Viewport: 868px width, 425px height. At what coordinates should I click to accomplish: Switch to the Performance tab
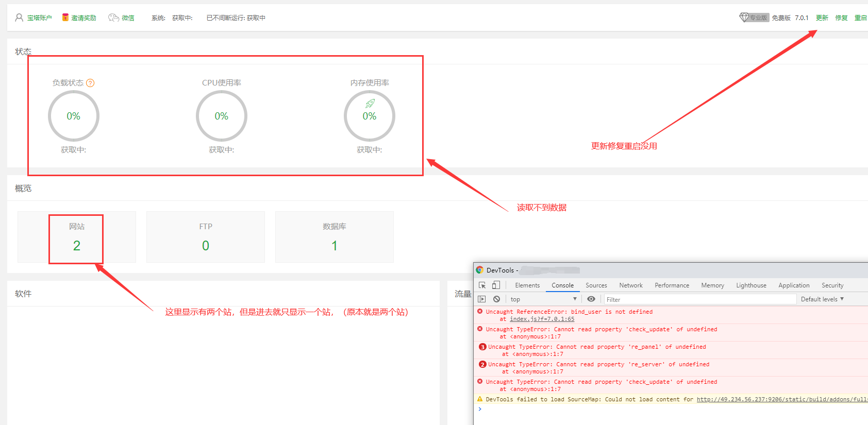672,285
